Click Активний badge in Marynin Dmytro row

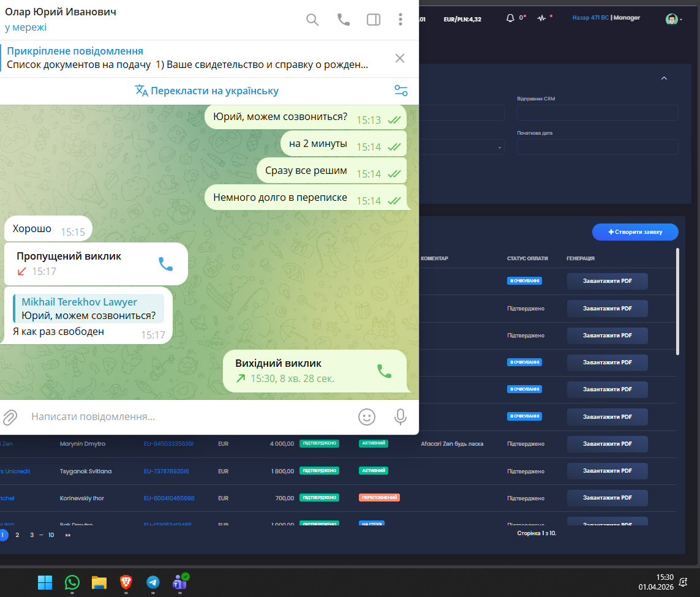click(x=373, y=443)
